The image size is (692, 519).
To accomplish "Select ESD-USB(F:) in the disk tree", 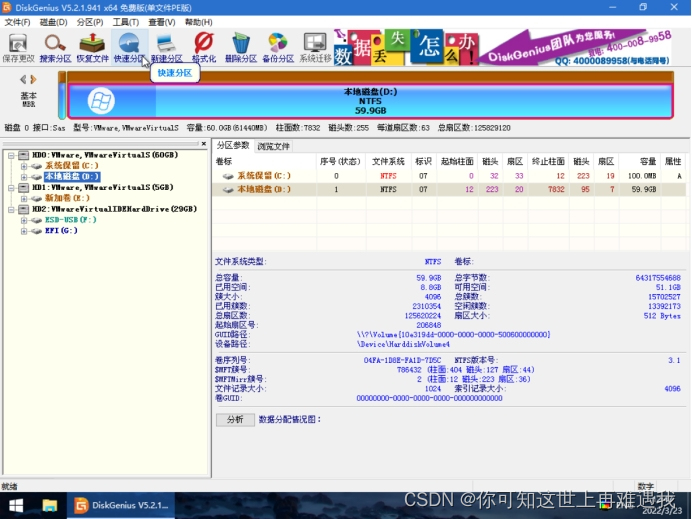I will click(71, 219).
